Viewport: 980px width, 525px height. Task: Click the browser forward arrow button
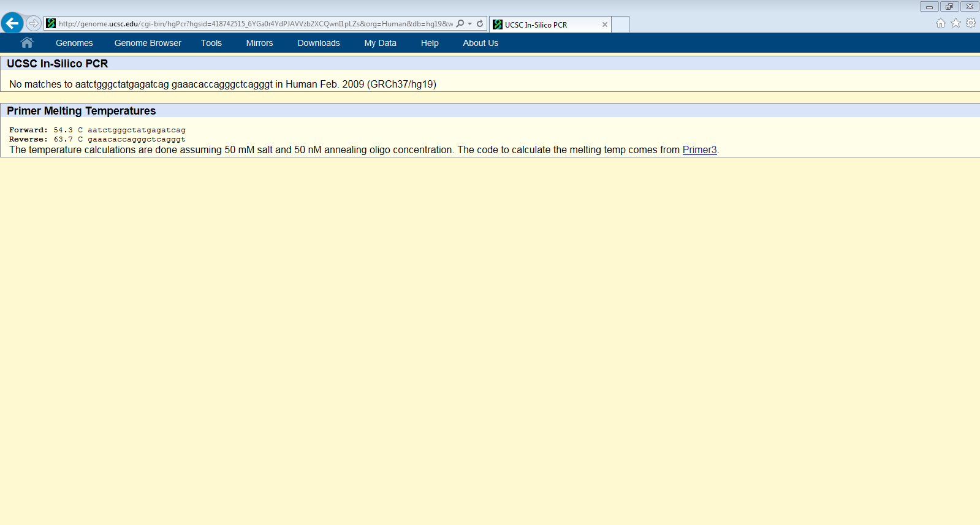point(34,23)
